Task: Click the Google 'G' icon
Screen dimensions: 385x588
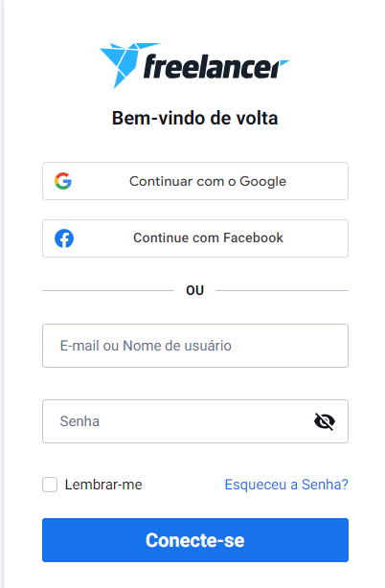Action: pos(63,181)
